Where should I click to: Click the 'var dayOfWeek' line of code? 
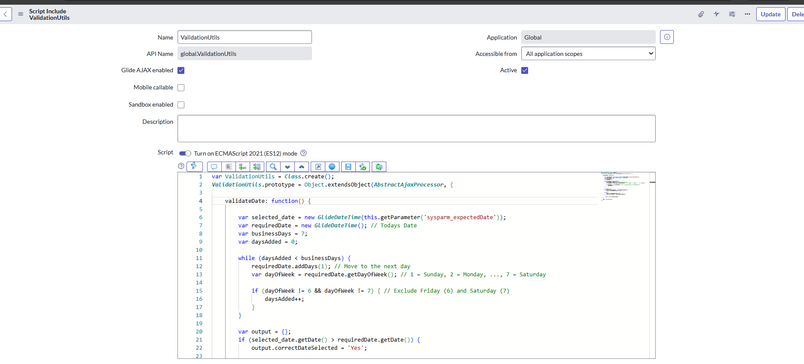coord(398,275)
